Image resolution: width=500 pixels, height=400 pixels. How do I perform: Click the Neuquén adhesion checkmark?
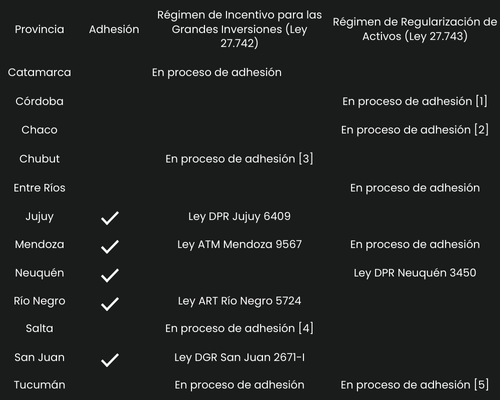coord(110,275)
